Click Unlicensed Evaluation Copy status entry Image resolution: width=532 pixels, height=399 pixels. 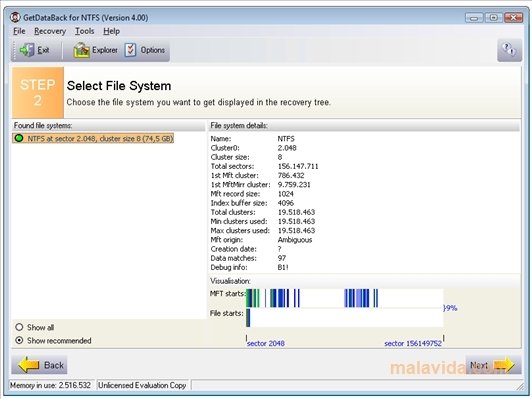pos(142,385)
